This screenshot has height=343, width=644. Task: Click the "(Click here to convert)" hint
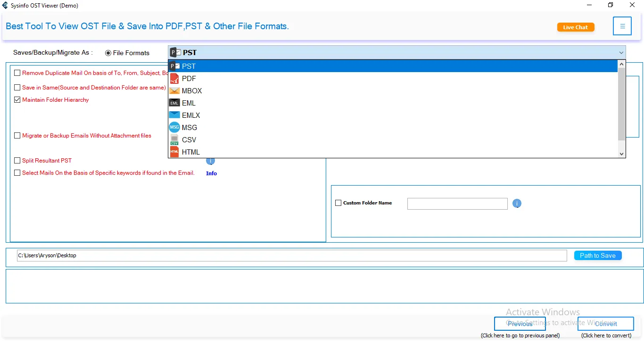pyautogui.click(x=606, y=335)
